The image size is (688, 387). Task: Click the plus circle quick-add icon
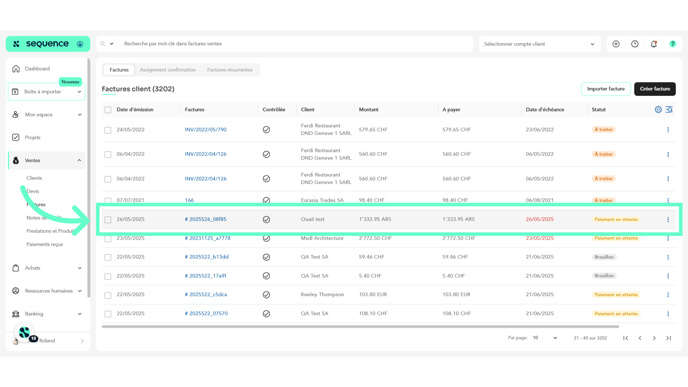click(616, 44)
